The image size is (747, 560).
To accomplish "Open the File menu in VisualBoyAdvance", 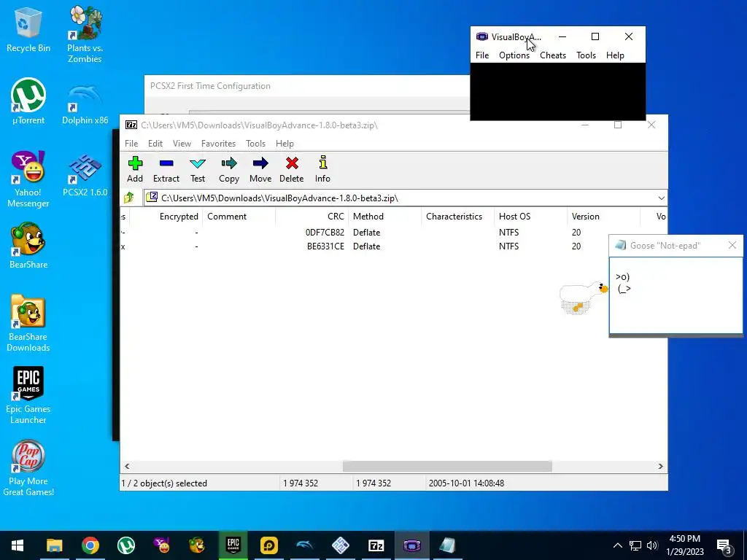I will (482, 55).
